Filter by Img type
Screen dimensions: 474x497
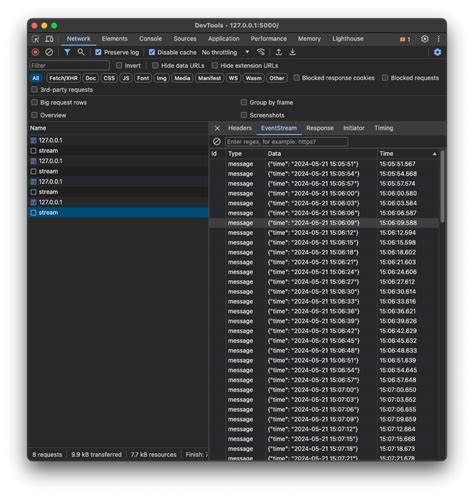[x=162, y=78]
